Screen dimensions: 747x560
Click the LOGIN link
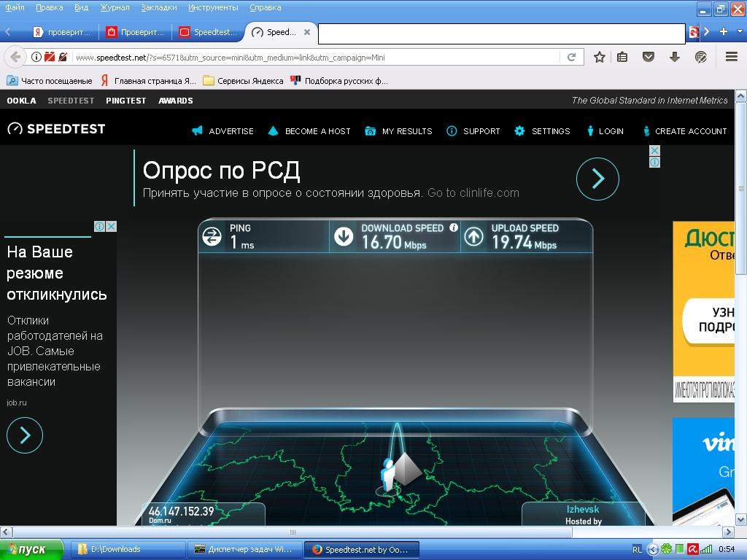605,131
